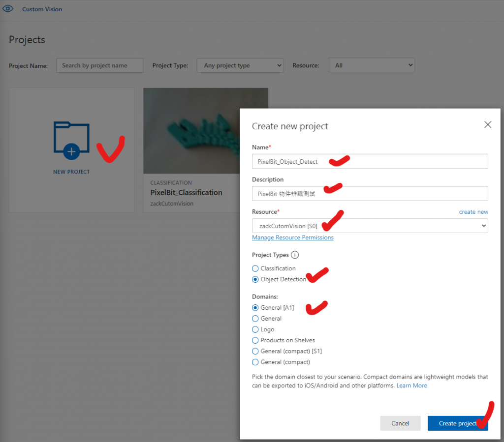This screenshot has width=504, height=442.
Task: Click the Create project button
Action: tap(458, 423)
